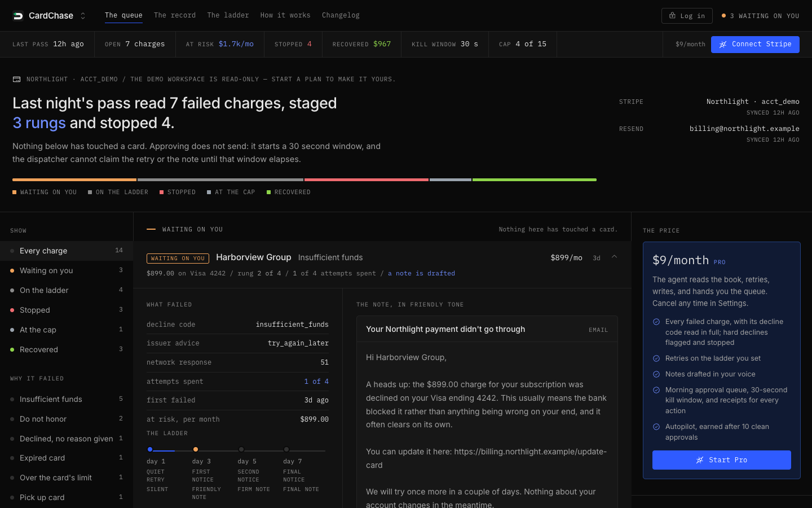Collapse the Harborview Group row chevron
The height and width of the screenshot is (508, 812).
click(x=614, y=257)
